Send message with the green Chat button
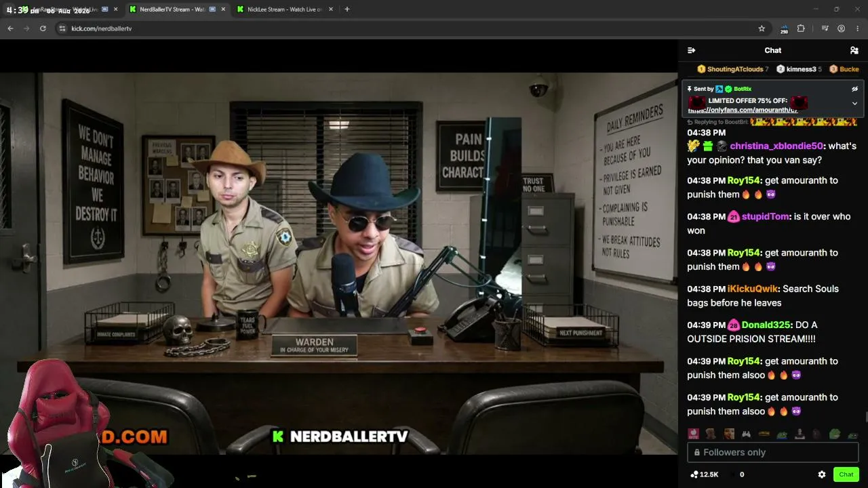 846,474
